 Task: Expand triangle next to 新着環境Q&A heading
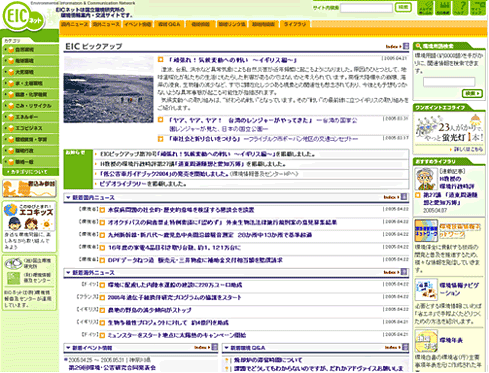(x=226, y=348)
